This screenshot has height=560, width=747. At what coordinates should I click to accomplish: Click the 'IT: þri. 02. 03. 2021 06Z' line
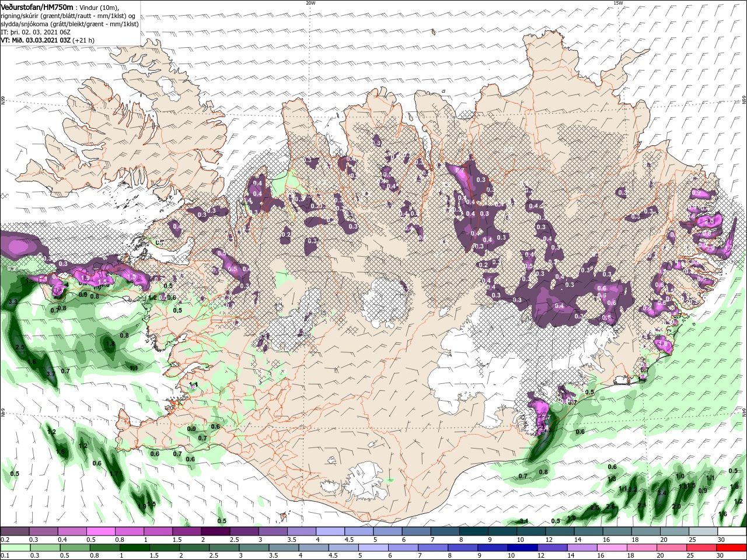coord(36,32)
